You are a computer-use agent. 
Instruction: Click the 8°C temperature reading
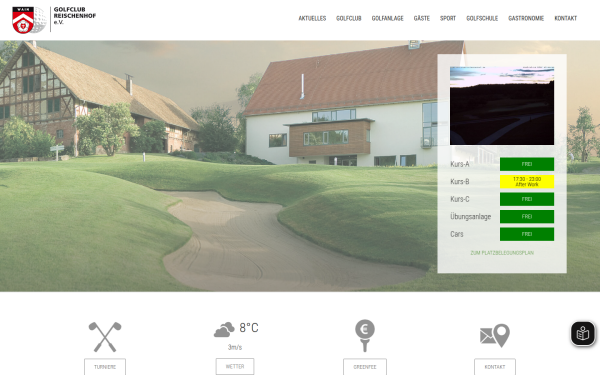[249, 328]
